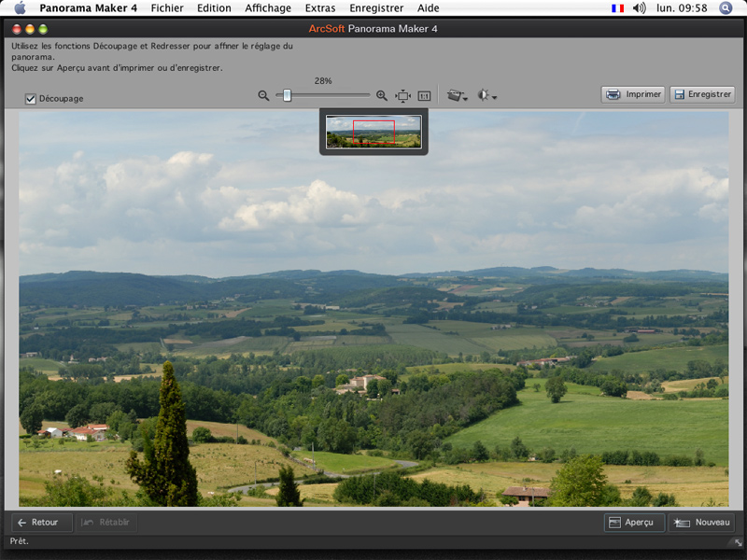Image resolution: width=747 pixels, height=560 pixels.
Task: Open Spotlight search
Action: [726, 7]
